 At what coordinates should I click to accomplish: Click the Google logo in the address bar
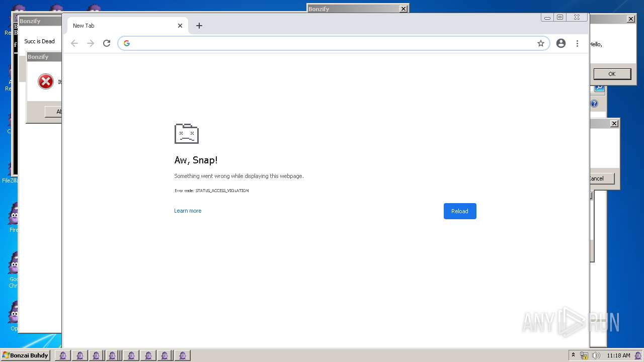pos(127,43)
